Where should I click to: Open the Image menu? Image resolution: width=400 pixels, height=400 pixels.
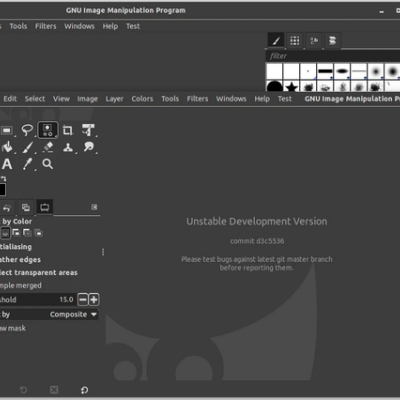coord(88,99)
